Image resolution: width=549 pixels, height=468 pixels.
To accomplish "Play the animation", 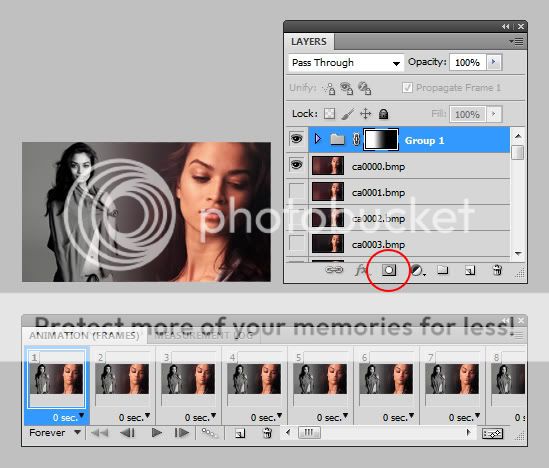I will click(x=157, y=433).
